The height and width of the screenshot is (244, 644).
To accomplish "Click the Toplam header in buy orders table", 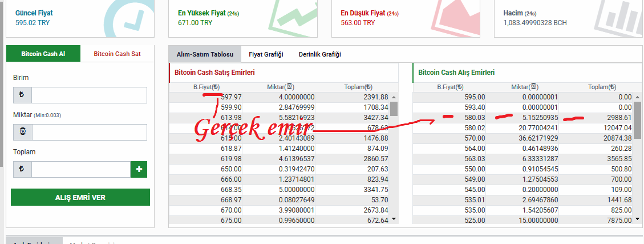I will tap(602, 87).
